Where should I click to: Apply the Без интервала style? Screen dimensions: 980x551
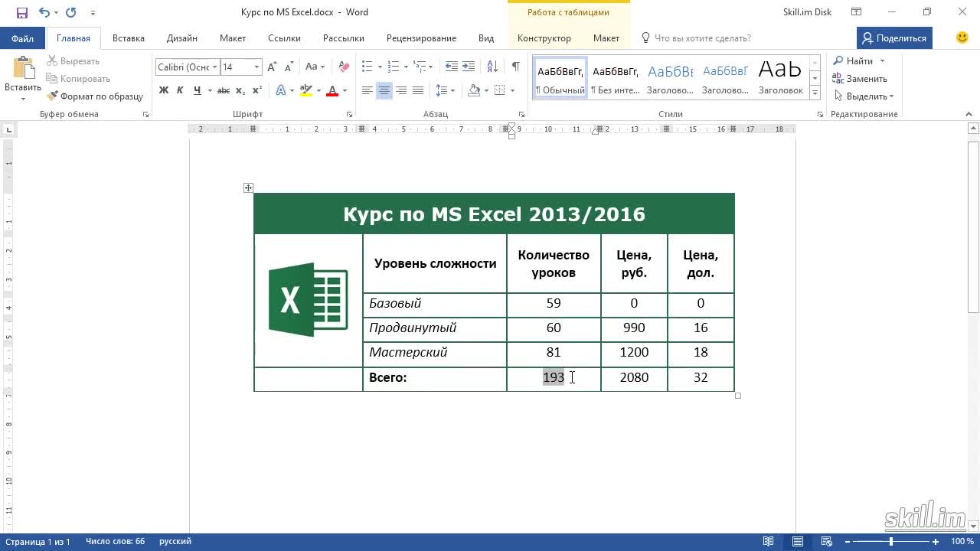click(x=615, y=77)
